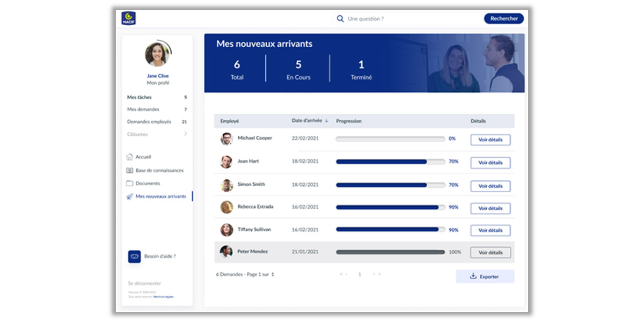644x322 pixels.
Task: Click the search magnifier icon
Action: coord(340,19)
